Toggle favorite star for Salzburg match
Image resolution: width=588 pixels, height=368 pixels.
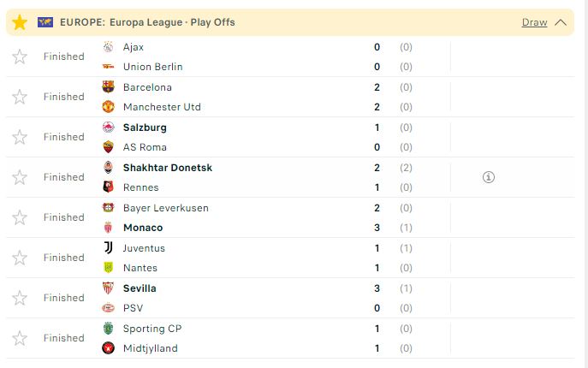coord(20,137)
